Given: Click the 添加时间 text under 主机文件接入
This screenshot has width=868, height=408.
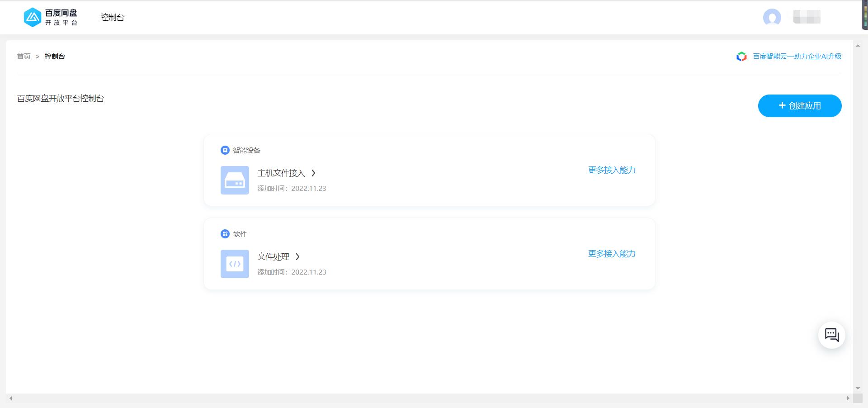Looking at the screenshot, I should (x=292, y=189).
